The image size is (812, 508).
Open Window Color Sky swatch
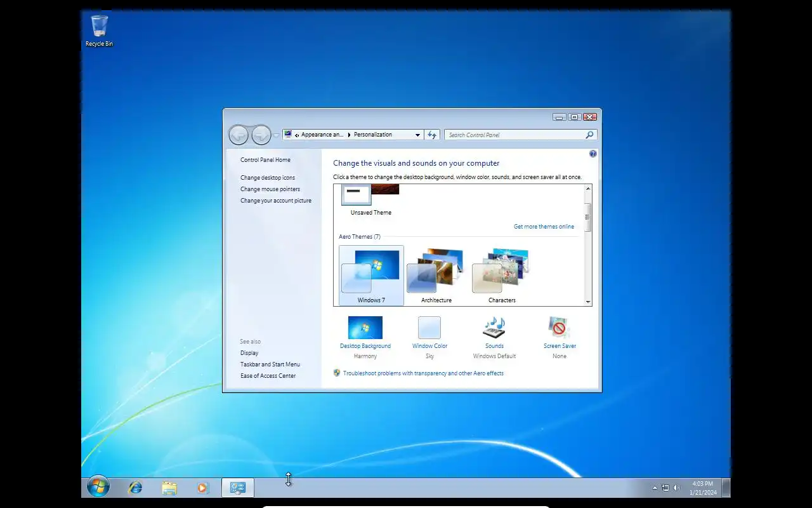point(429,328)
